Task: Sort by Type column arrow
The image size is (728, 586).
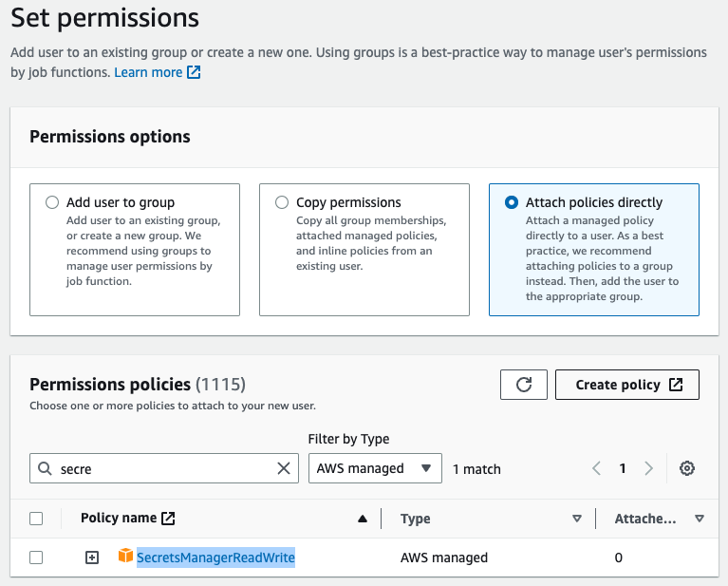Action: pyautogui.click(x=576, y=519)
